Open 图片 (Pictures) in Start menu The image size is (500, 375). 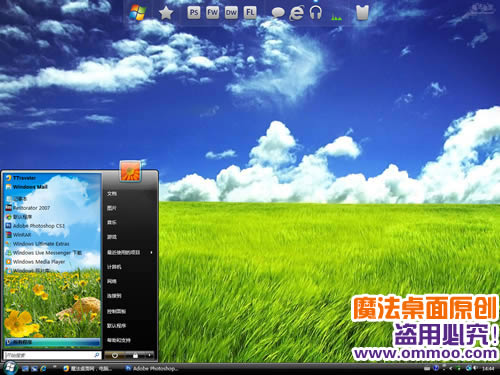pyautogui.click(x=112, y=208)
